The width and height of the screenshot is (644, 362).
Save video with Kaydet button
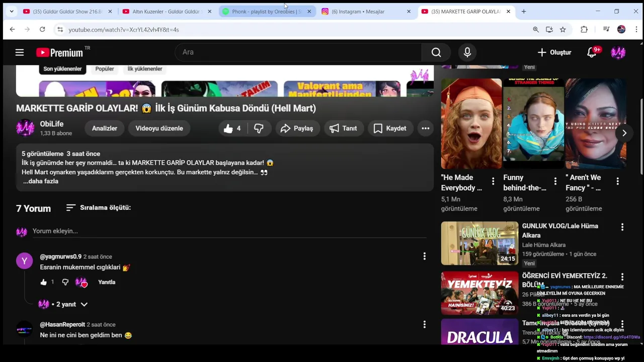click(x=390, y=128)
